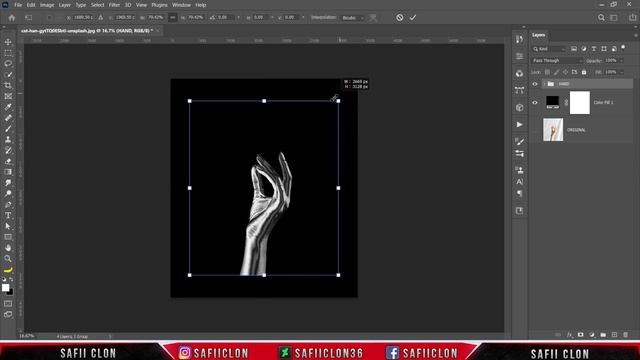Switch to the Layers tab
The width and height of the screenshot is (640, 360).
538,35
